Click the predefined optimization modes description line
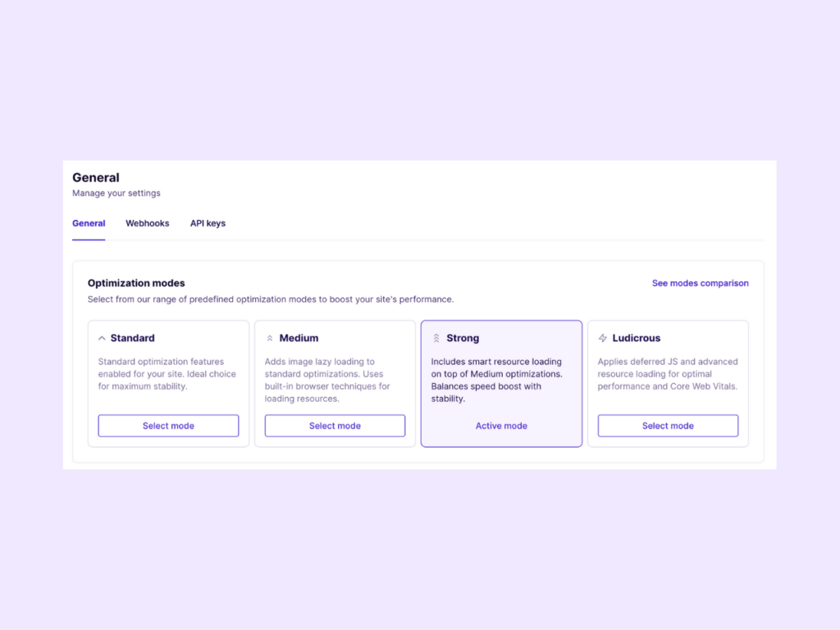 click(x=271, y=299)
